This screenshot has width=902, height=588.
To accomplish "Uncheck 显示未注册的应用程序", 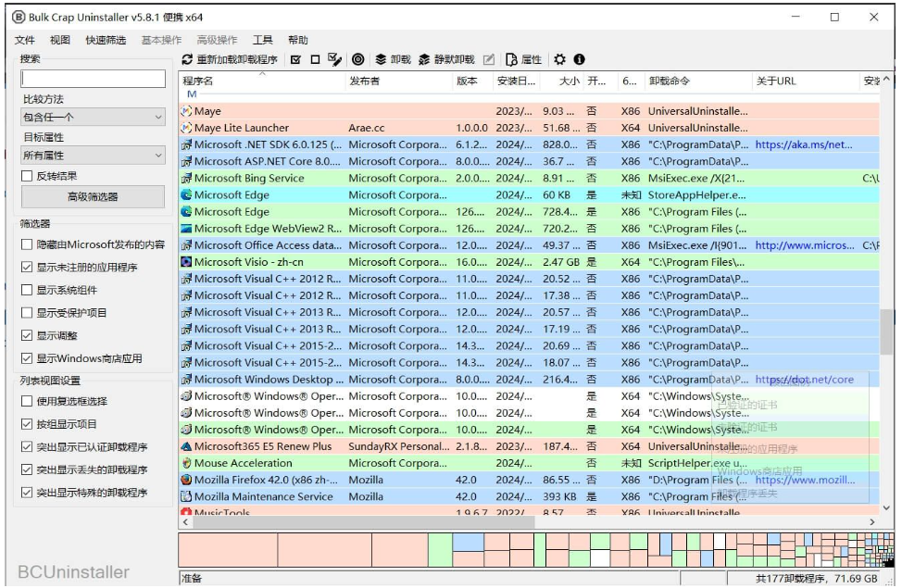I will tap(27, 267).
